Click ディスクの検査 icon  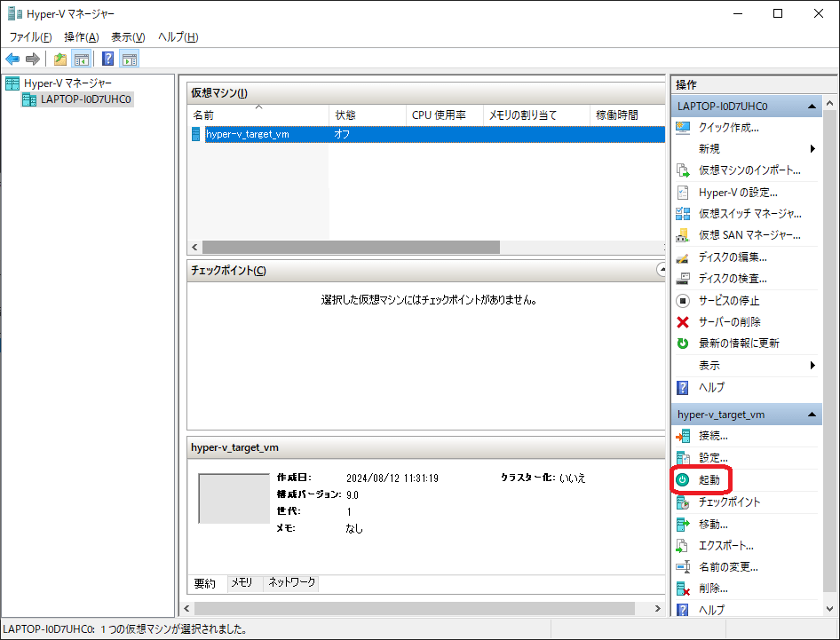[683, 279]
